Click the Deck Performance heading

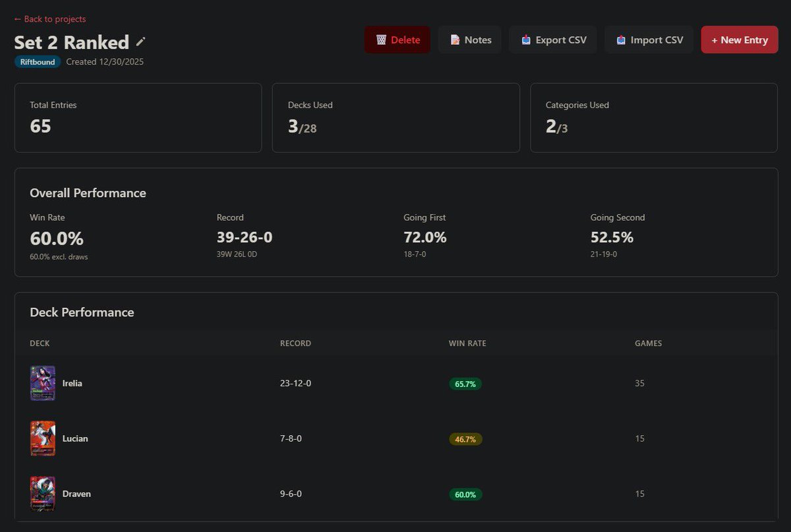(82, 312)
